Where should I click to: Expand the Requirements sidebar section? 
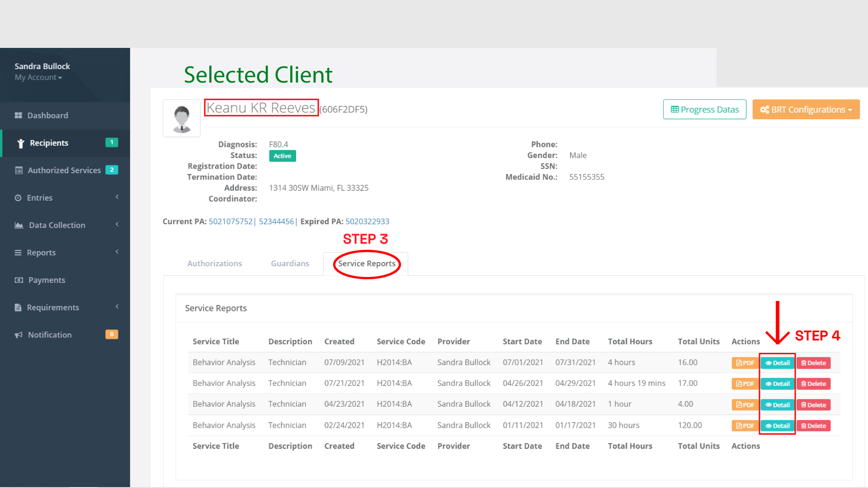pos(53,307)
